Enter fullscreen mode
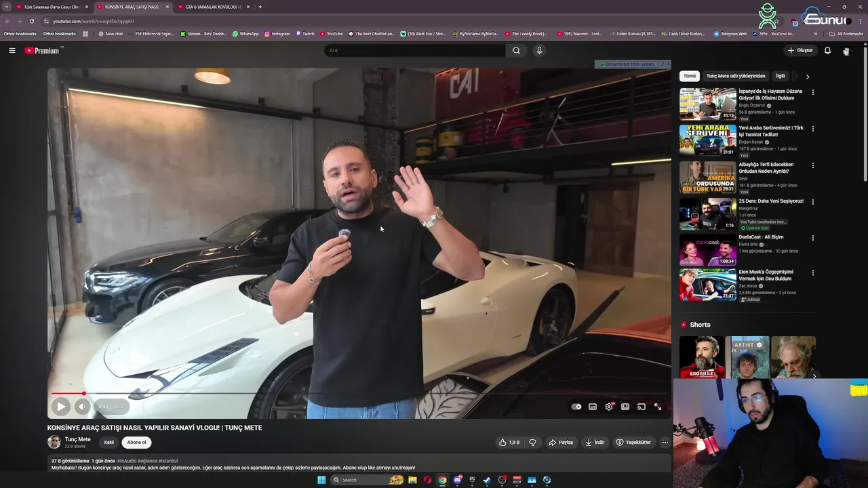 click(x=658, y=407)
